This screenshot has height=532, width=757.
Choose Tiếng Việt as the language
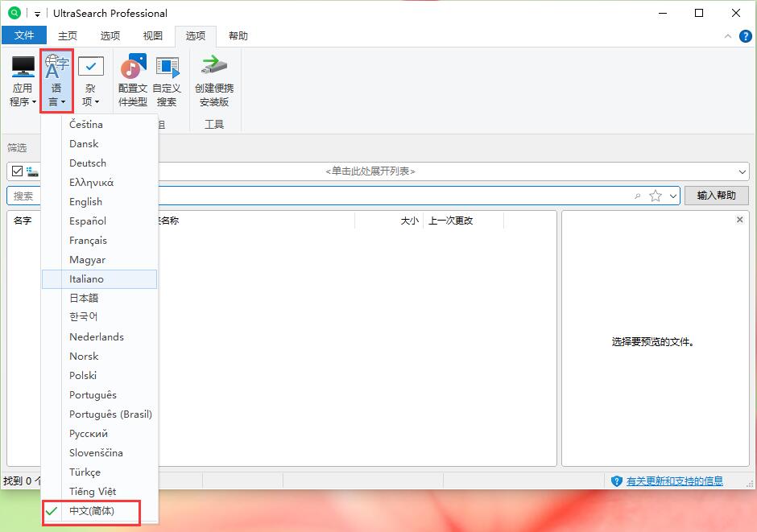pos(99,491)
